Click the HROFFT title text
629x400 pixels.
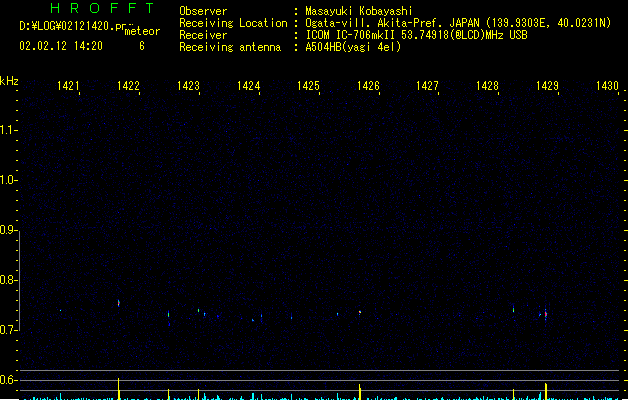click(x=103, y=8)
